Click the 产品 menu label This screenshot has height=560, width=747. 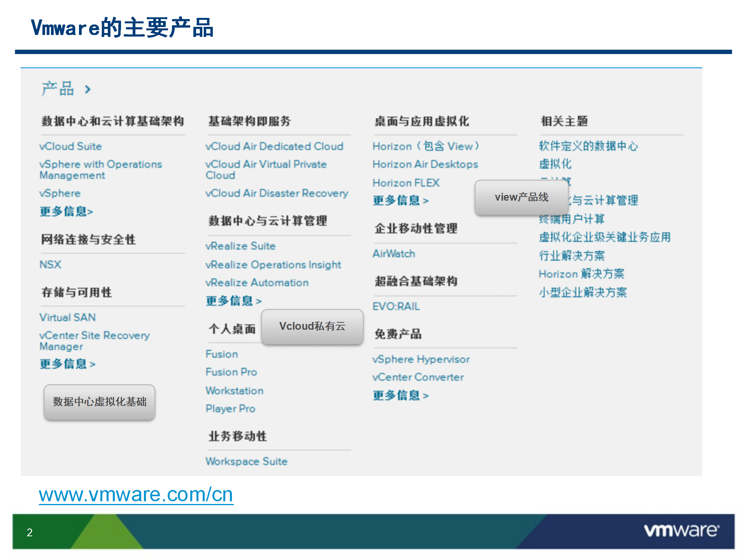pyautogui.click(x=58, y=89)
